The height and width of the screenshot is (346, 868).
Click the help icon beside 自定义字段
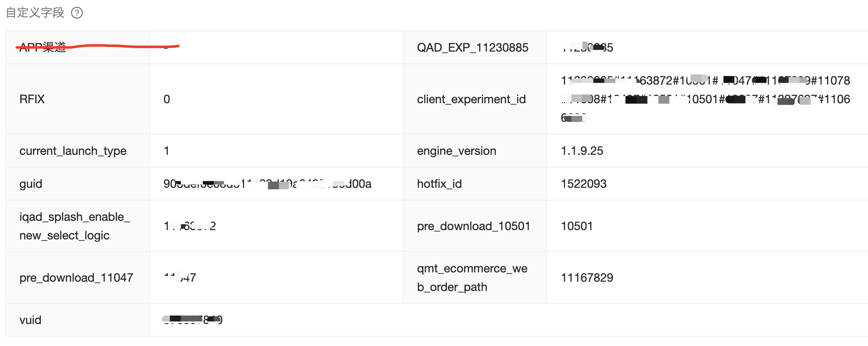coord(77,13)
